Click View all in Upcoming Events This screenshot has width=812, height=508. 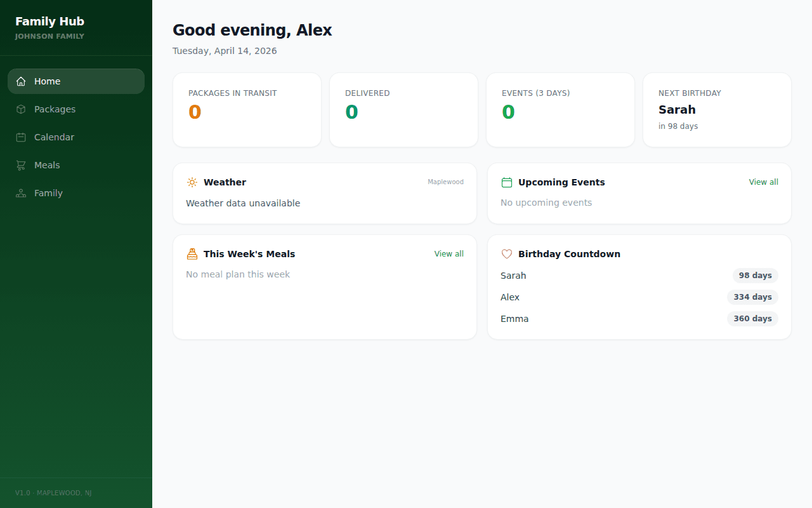coord(764,182)
